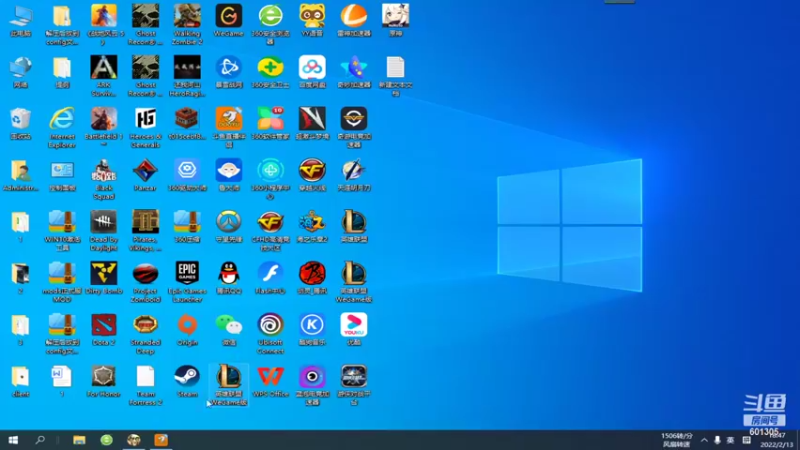The height and width of the screenshot is (450, 800).
Task: Launch the QQ penguin icon
Action: (x=229, y=278)
